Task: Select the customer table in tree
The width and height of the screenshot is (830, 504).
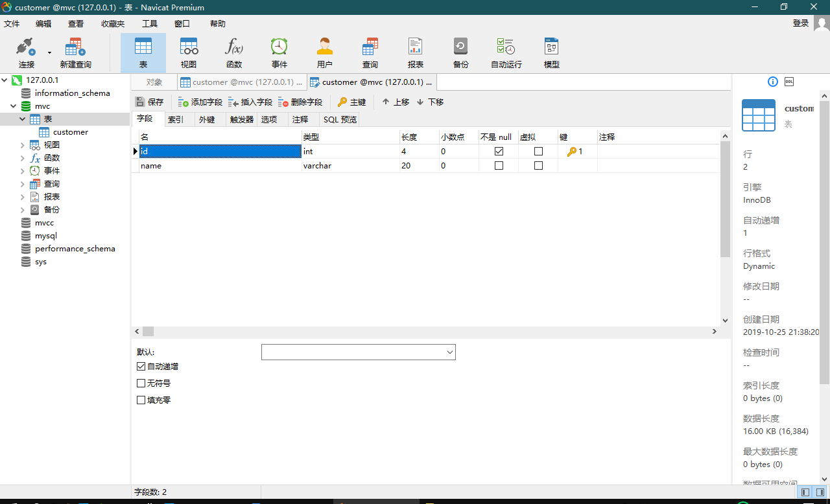Action: click(x=71, y=132)
